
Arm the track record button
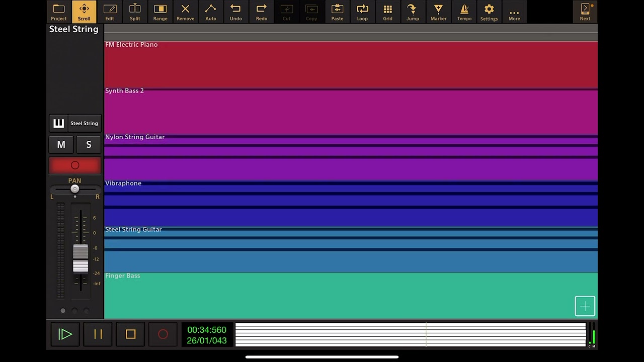tap(75, 165)
